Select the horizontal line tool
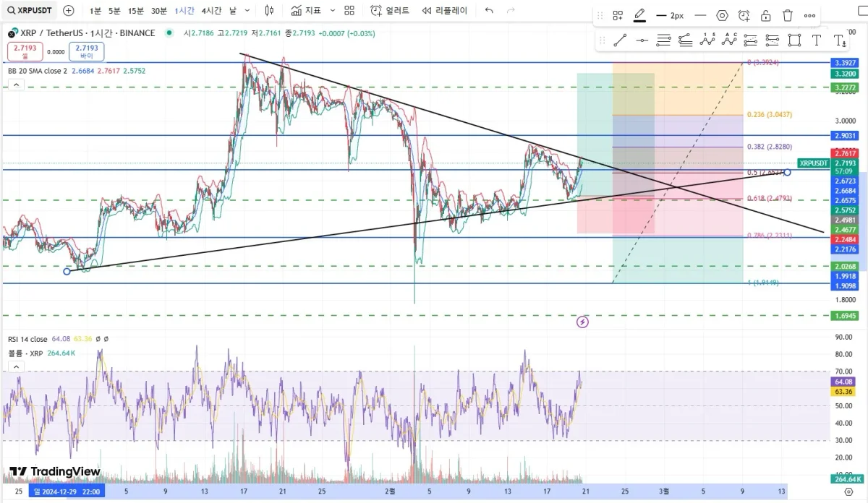Viewport: 868px width, 503px height. tap(642, 40)
